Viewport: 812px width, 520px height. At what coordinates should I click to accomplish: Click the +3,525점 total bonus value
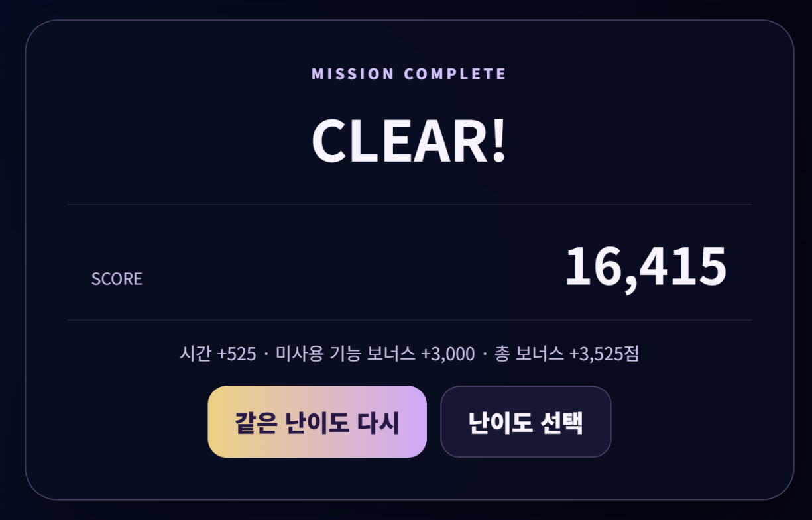click(604, 354)
